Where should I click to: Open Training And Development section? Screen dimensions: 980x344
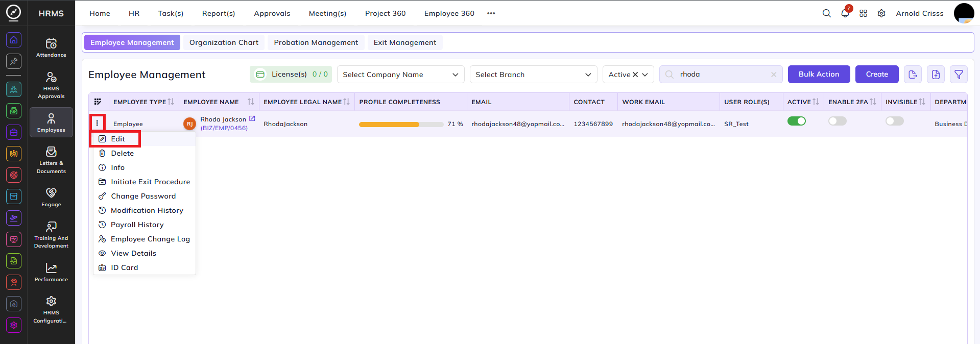(51, 235)
